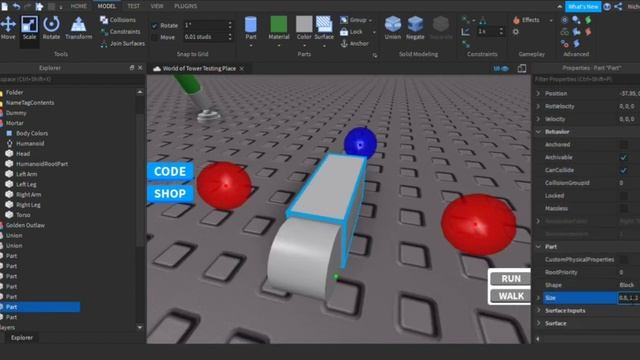Insert a new Part
This screenshot has height=360, width=640.
pyautogui.click(x=251, y=28)
